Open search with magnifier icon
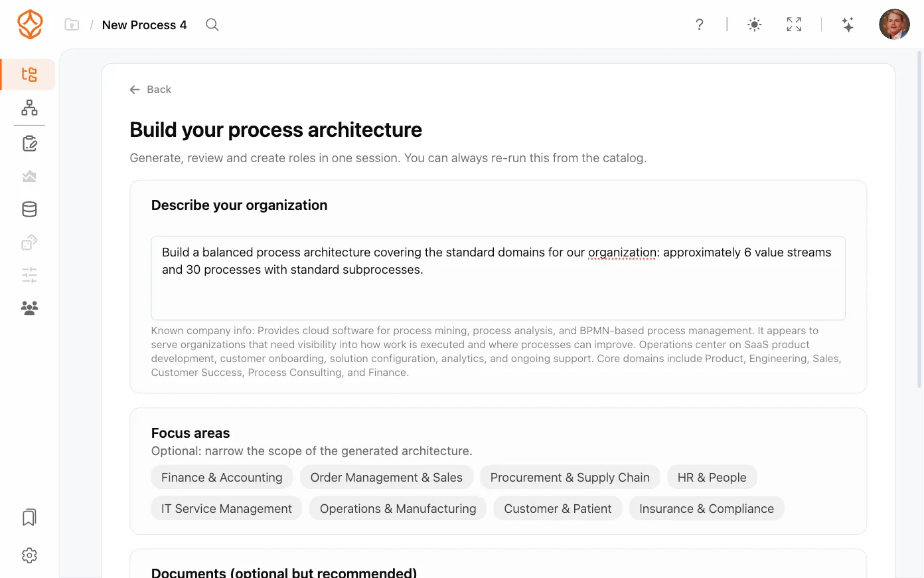This screenshot has height=578, width=924. pyautogui.click(x=212, y=25)
